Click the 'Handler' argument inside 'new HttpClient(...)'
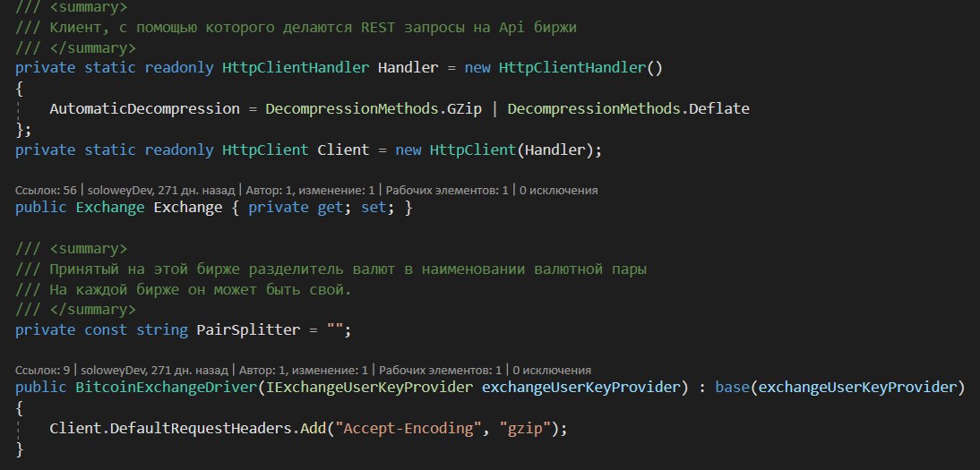Image resolution: width=980 pixels, height=470 pixels. pos(554,150)
